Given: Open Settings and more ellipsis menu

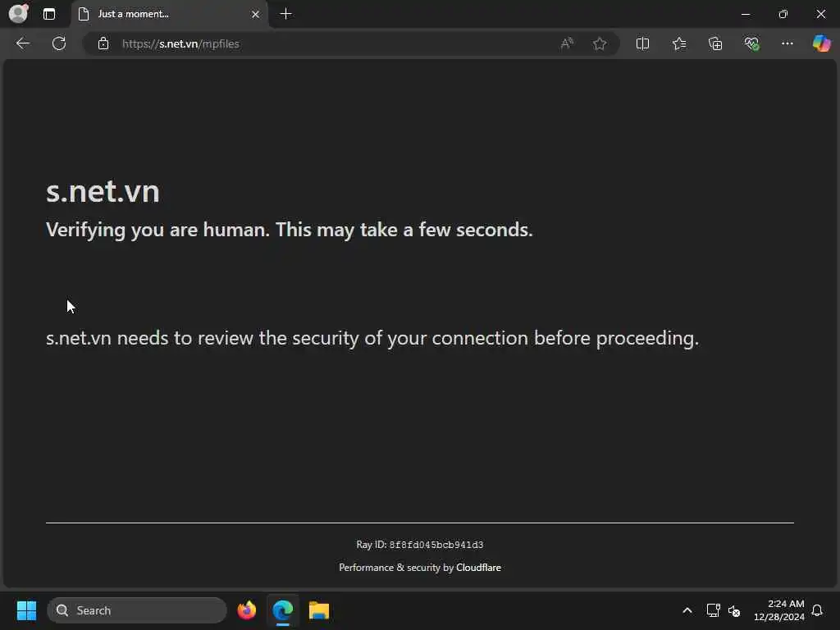Looking at the screenshot, I should pyautogui.click(x=787, y=43).
